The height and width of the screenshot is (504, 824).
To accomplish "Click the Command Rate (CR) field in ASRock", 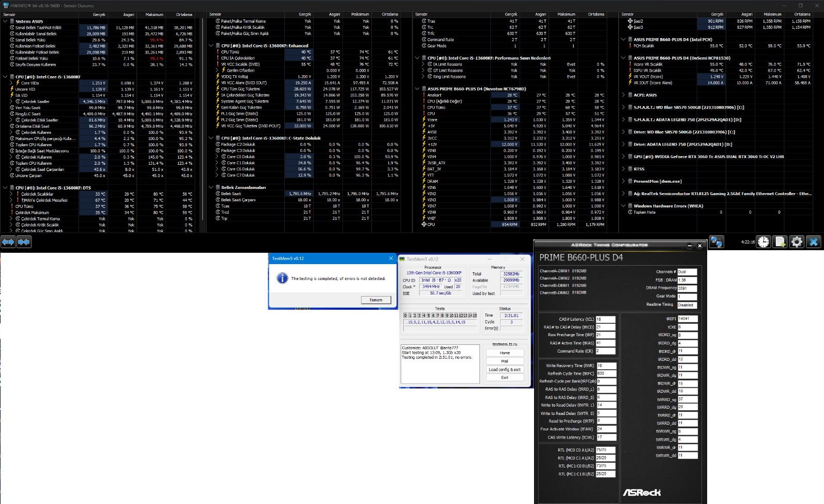I will point(606,351).
